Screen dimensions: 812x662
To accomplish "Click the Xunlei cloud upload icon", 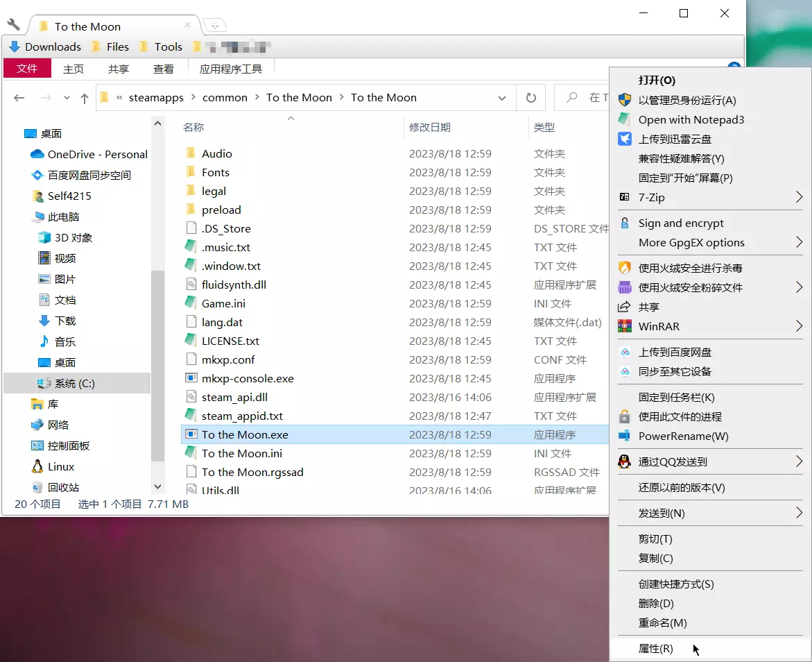I will point(625,139).
